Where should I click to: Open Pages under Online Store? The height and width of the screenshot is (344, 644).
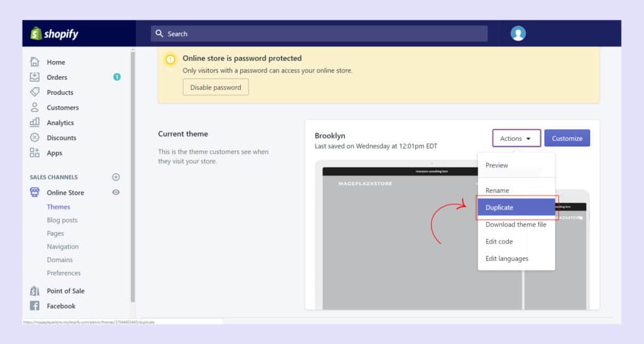(55, 233)
